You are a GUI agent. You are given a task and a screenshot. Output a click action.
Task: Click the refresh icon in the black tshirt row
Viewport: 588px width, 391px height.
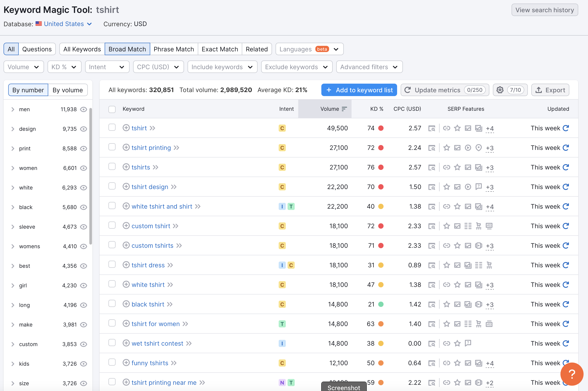566,304
